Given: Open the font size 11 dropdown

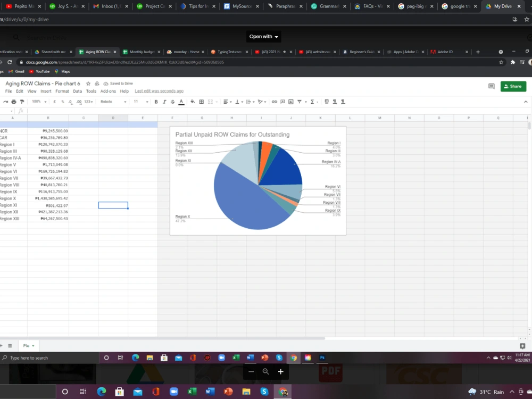Looking at the screenshot, I should point(141,102).
